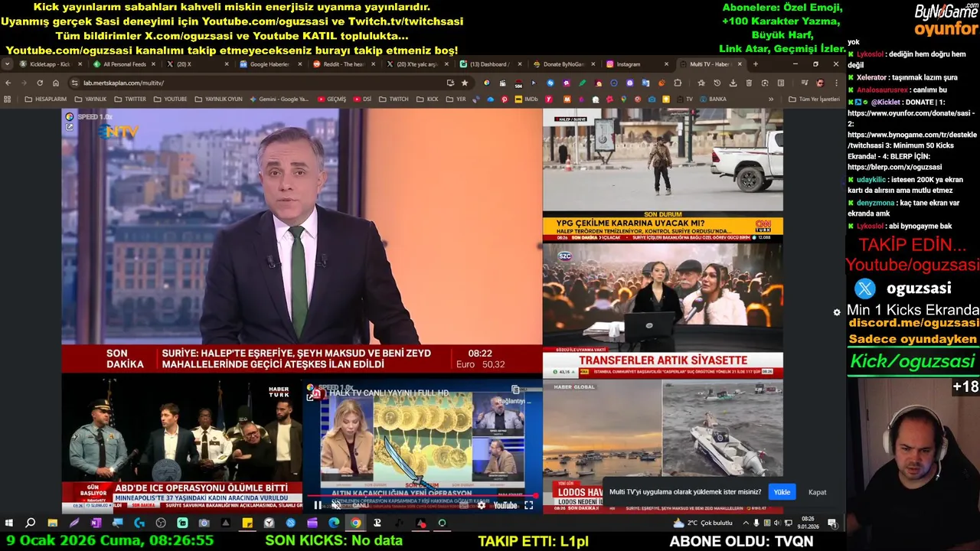Image resolution: width=980 pixels, height=551 pixels.
Task: Open the browser downloads icon
Action: [733, 83]
